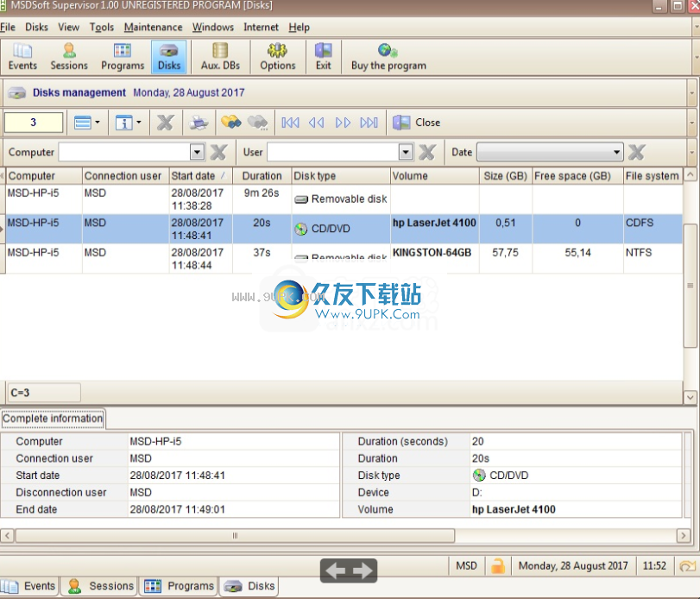Expand the Date filter dropdown
The image size is (700, 599).
point(617,152)
